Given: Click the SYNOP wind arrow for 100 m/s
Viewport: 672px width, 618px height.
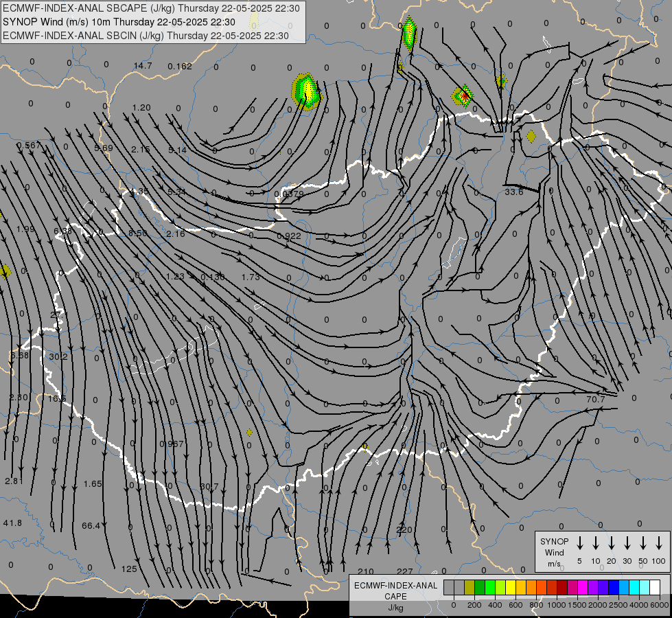Looking at the screenshot, I should [659, 543].
